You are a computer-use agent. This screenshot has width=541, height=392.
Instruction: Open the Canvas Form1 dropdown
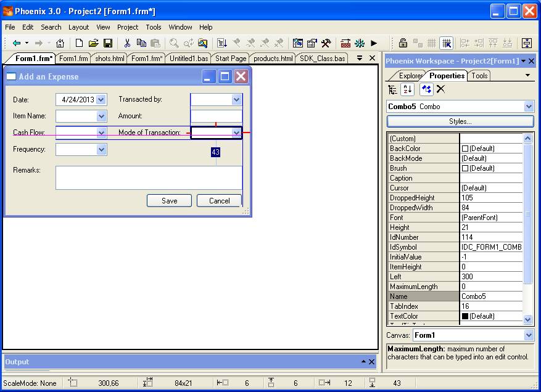point(529,335)
